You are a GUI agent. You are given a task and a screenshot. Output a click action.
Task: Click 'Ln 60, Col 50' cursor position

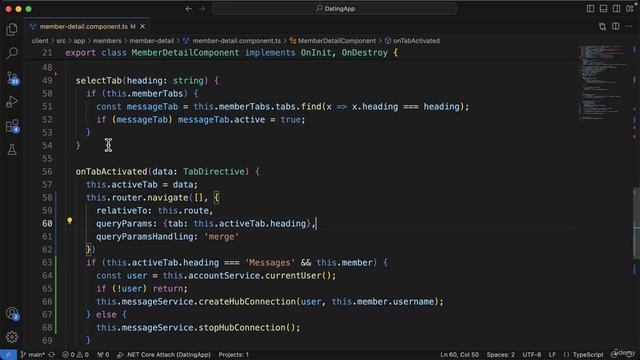pyautogui.click(x=459, y=355)
